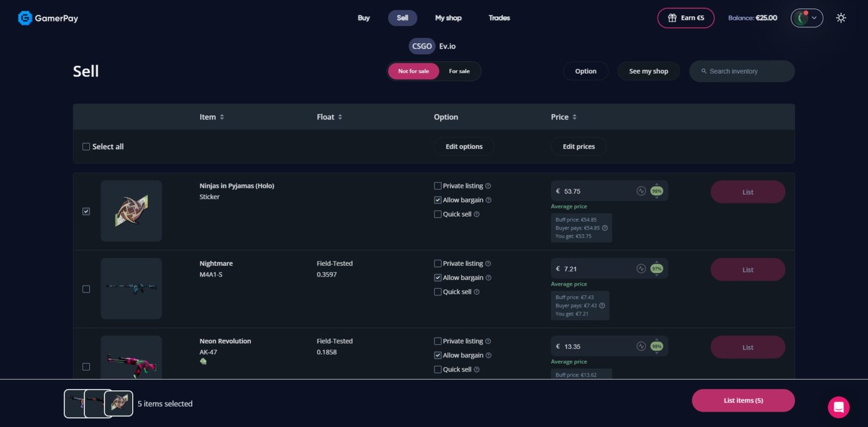
Task: Click the sticker icon under Neon Revolution AK-47
Action: (x=203, y=361)
